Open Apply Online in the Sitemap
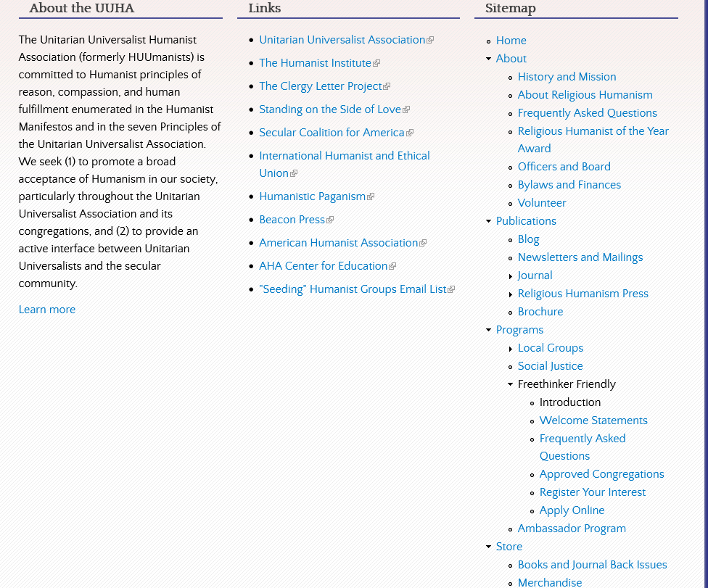708x588 pixels. tap(572, 510)
